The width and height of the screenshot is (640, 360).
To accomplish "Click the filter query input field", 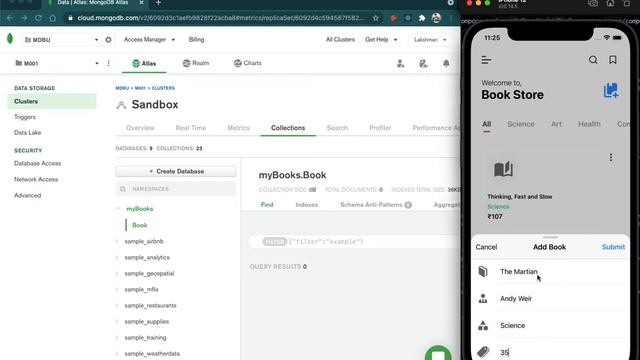I will click(353, 242).
